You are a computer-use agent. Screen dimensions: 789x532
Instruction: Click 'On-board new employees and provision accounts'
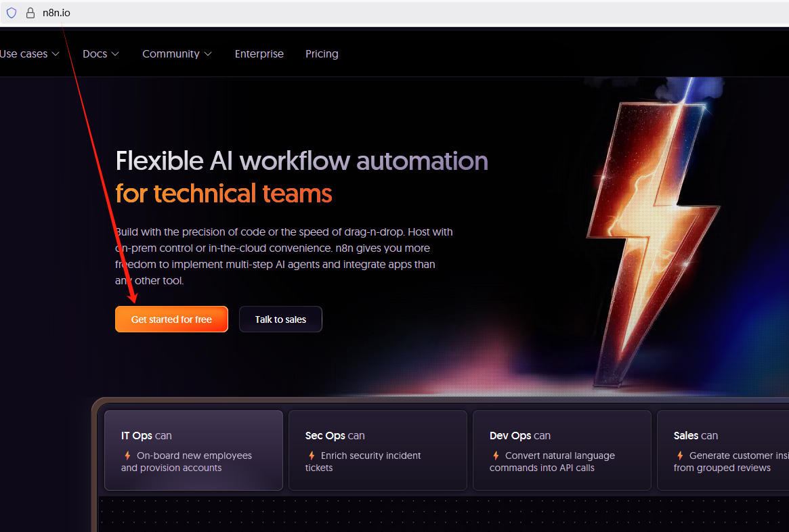point(186,462)
